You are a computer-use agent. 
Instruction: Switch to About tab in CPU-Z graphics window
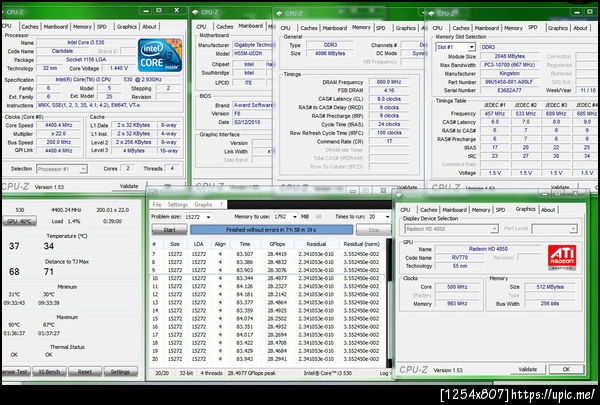(x=548, y=210)
